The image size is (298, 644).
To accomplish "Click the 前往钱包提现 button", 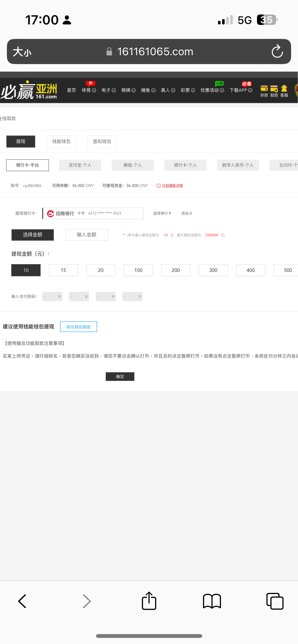I will click(78, 327).
